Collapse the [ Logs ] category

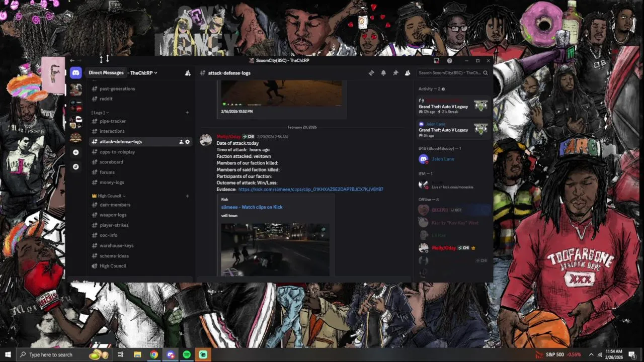pos(100,113)
